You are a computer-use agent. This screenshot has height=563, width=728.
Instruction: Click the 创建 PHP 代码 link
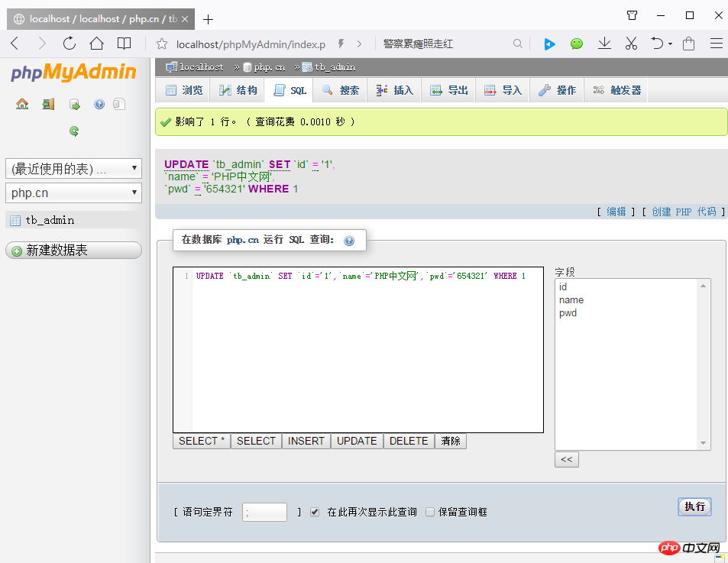tap(684, 212)
